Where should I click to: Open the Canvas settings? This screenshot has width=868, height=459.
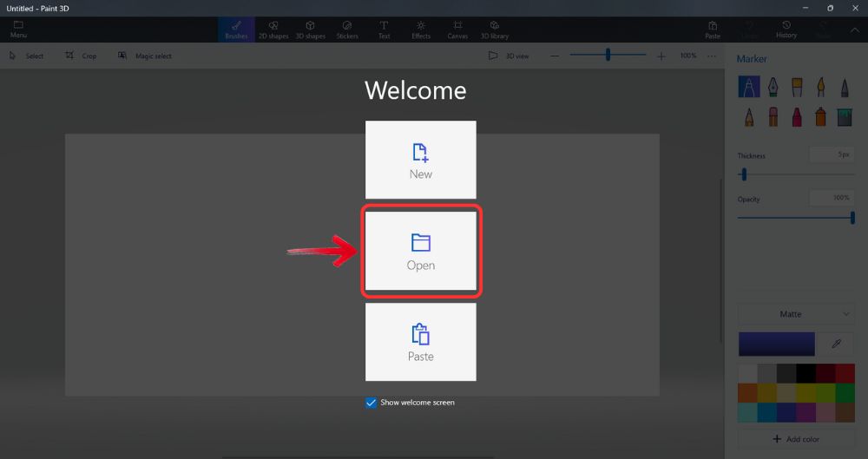tap(457, 30)
